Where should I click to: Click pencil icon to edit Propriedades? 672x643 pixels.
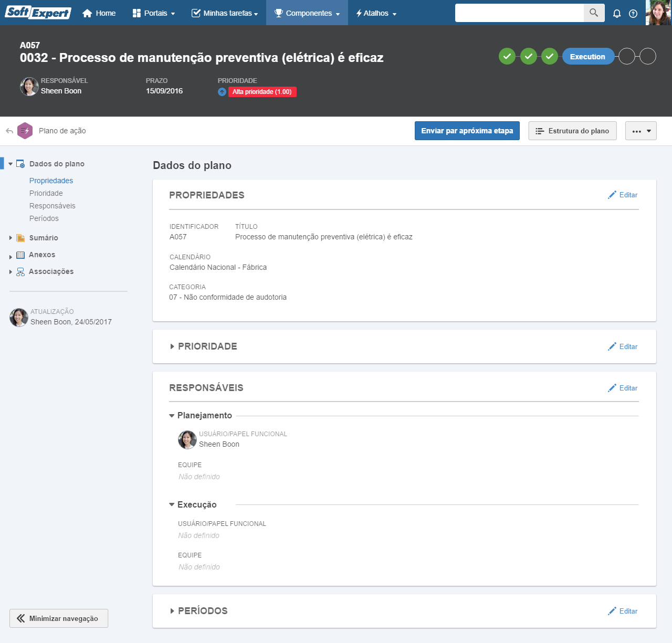pyautogui.click(x=612, y=195)
